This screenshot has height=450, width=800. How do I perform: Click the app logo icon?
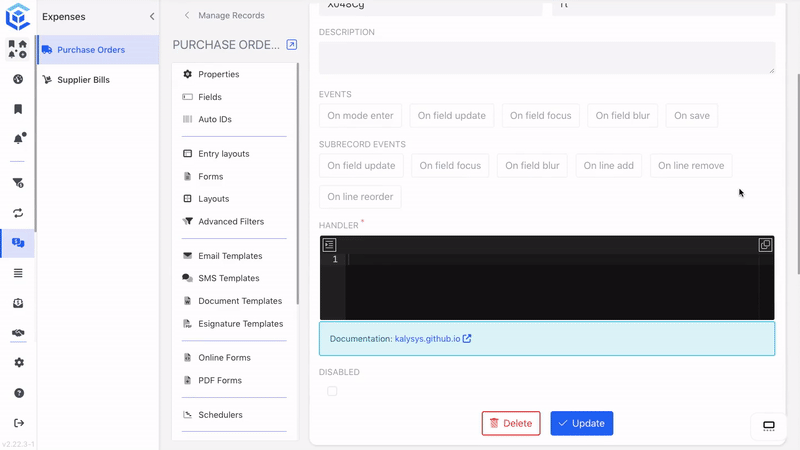coord(18,16)
